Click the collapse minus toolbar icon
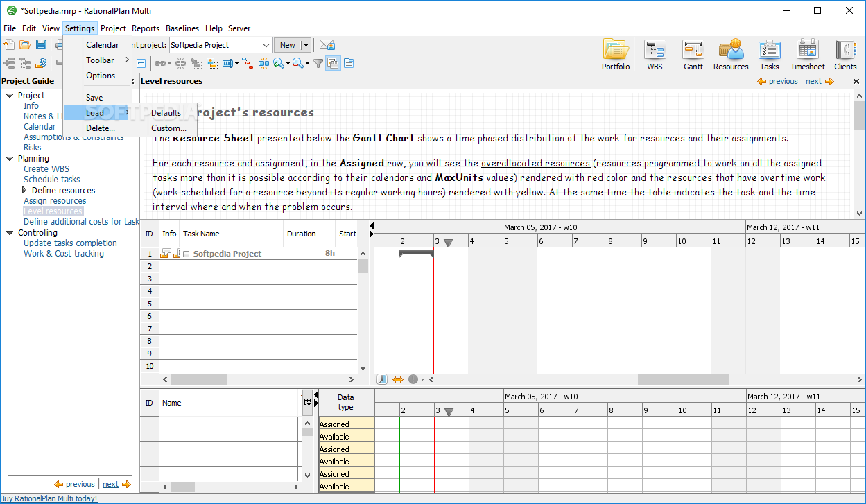Image resolution: width=866 pixels, height=504 pixels. (141, 63)
